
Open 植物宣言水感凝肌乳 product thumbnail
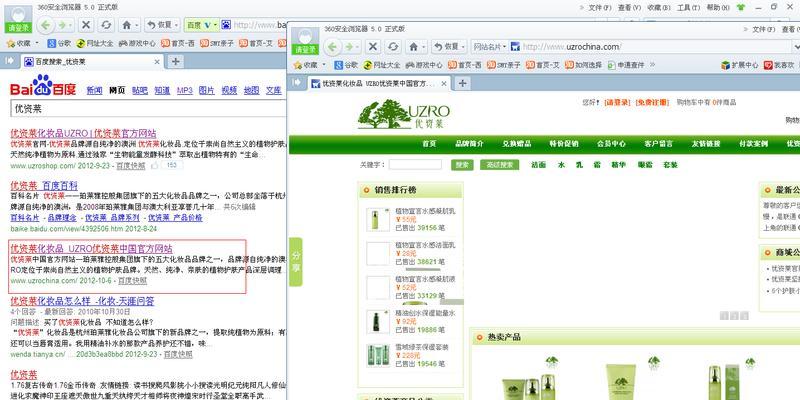(x=378, y=219)
